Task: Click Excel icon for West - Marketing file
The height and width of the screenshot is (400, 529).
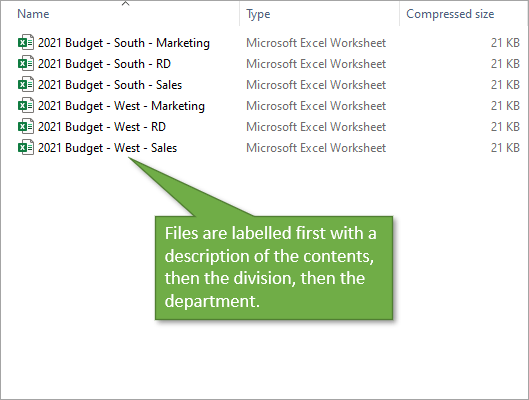Action: (x=26, y=106)
